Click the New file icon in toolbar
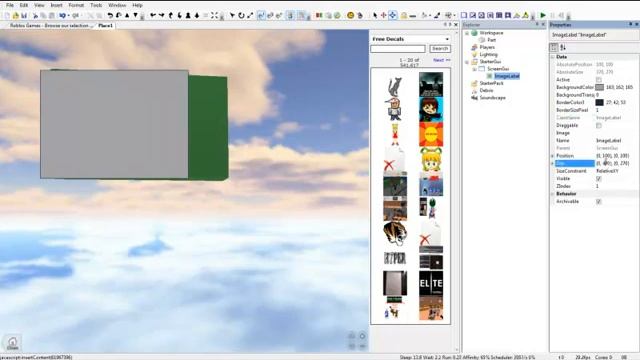This screenshot has width=640, height=360. point(7,16)
